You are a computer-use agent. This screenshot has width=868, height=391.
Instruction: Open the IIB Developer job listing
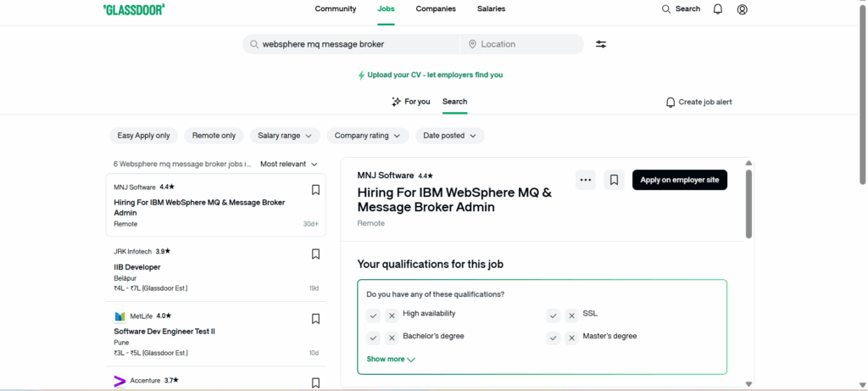point(137,267)
